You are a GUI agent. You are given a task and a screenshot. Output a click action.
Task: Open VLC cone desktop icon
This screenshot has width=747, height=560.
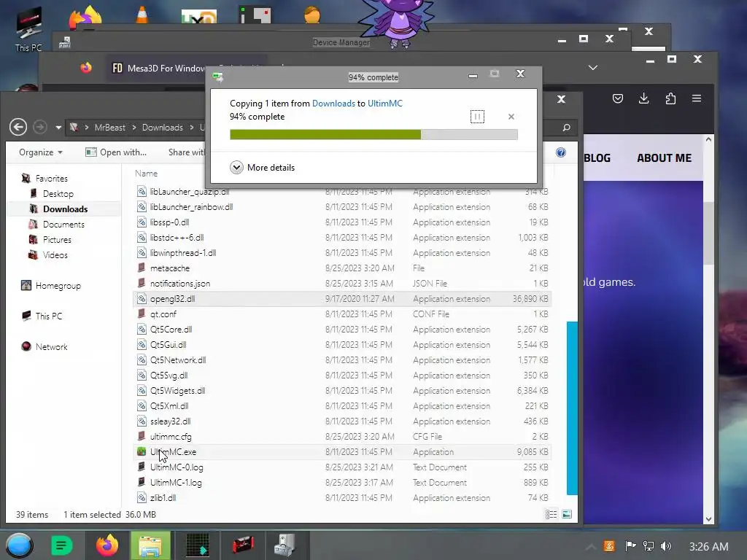click(x=142, y=15)
